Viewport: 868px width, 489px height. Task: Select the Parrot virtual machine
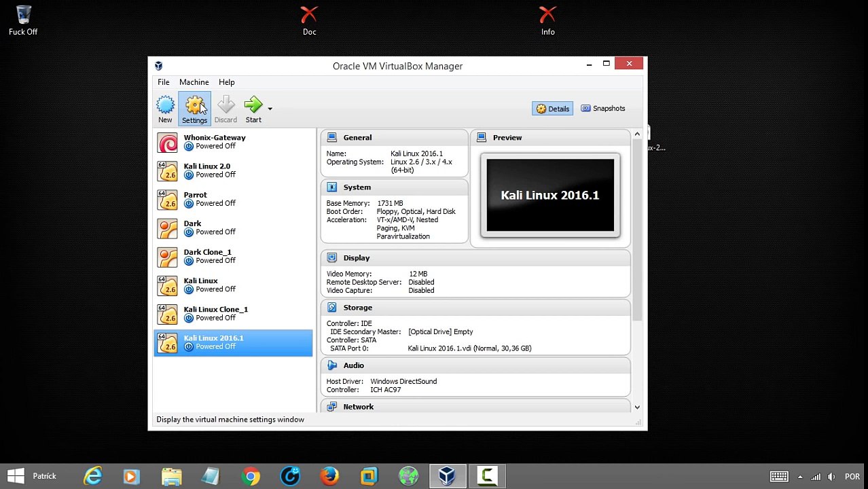coord(233,199)
